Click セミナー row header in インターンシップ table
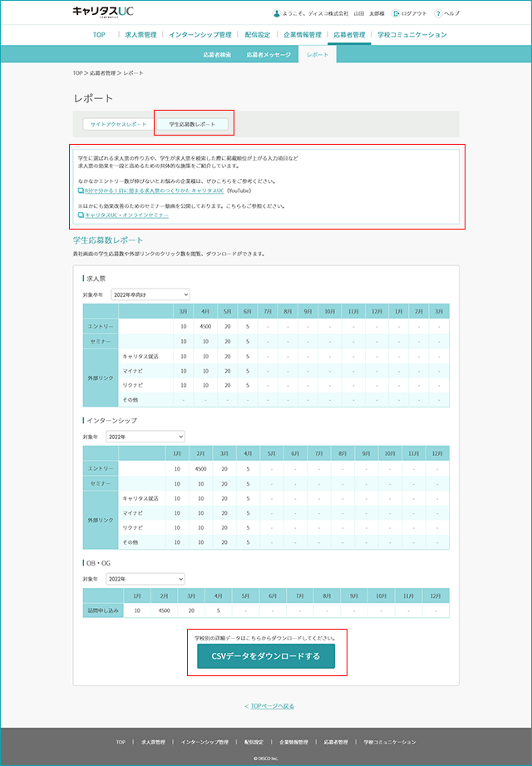Image resolution: width=532 pixels, height=766 pixels. tap(101, 483)
